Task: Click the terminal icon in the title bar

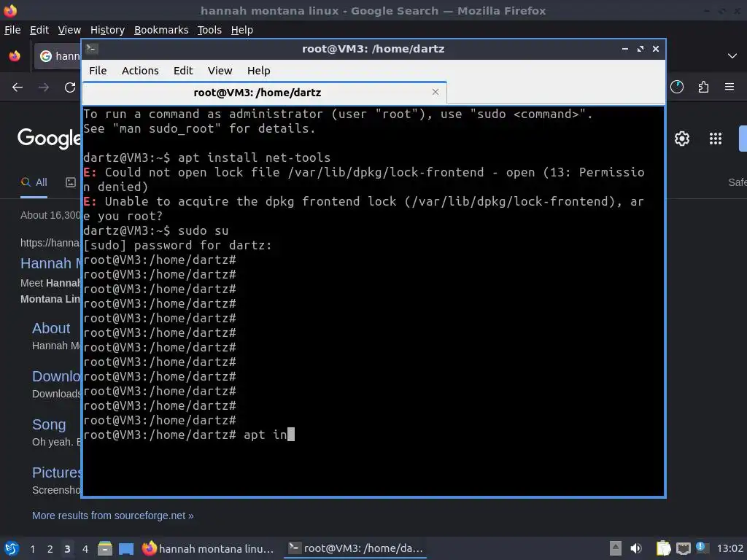Action: (92, 49)
